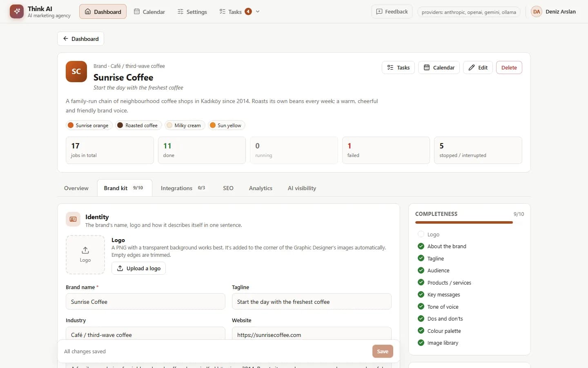Click the dashed Logo upload dropzone
Screen dimensions: 588x368
click(x=85, y=254)
